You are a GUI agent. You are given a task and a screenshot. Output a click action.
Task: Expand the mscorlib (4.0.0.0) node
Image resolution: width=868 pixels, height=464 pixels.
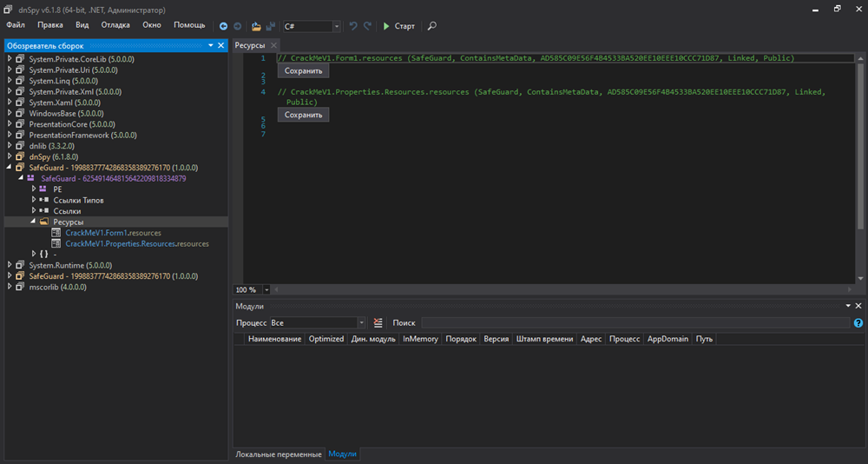(x=10, y=287)
